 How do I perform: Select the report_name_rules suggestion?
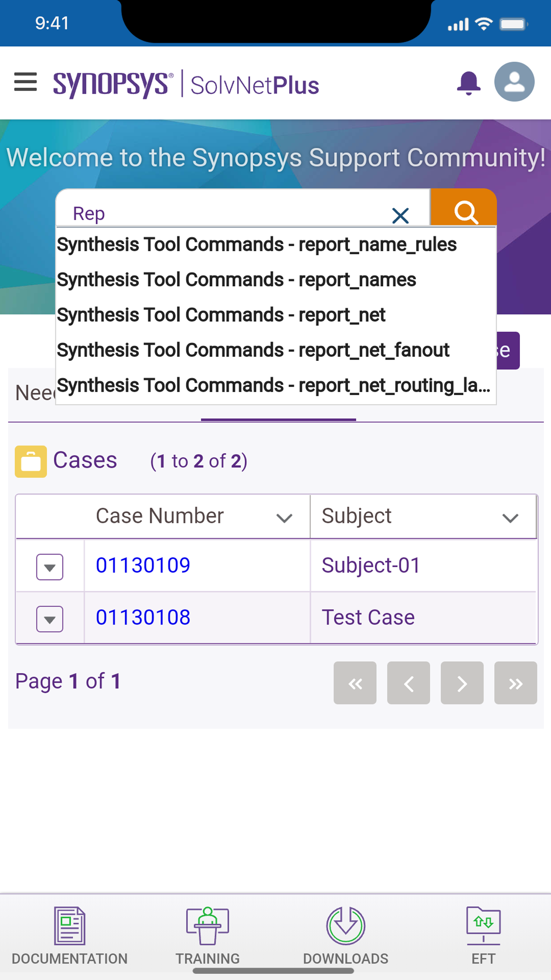[275, 245]
